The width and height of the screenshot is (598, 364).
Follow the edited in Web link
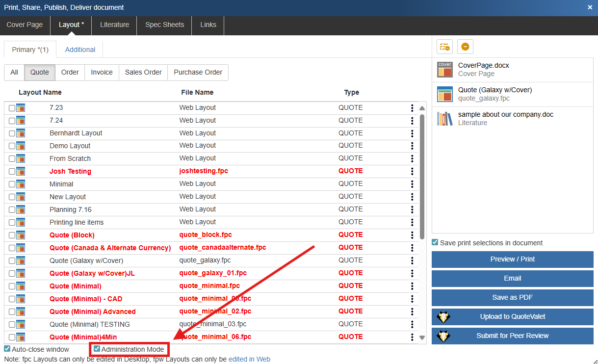point(249,359)
